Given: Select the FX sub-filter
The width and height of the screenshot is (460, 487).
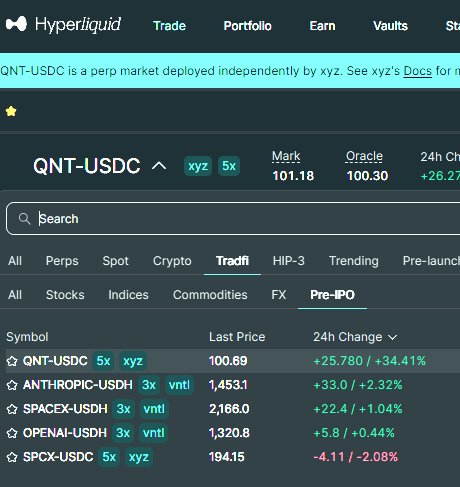Looking at the screenshot, I should click(x=279, y=295).
